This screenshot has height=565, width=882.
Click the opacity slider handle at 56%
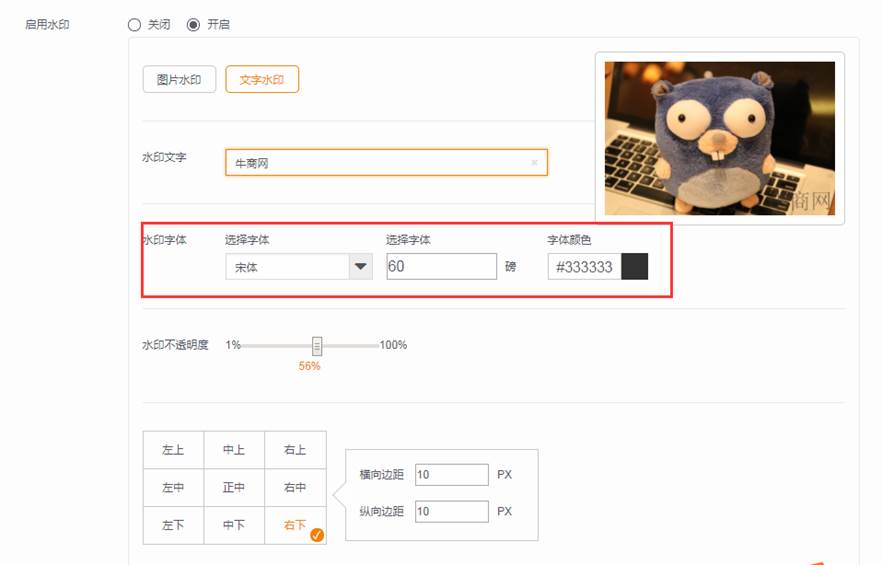317,346
